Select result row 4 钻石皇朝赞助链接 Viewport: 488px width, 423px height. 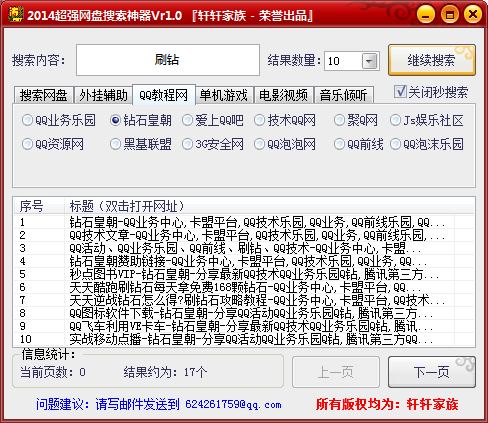(x=244, y=261)
